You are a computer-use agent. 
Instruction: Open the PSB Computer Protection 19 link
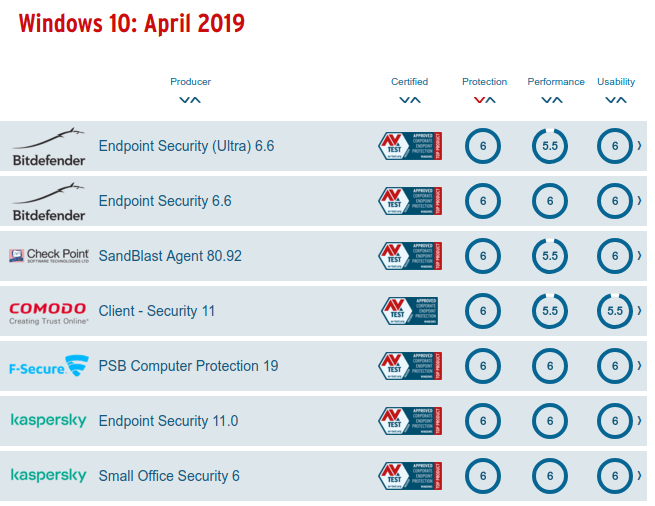[x=188, y=366]
